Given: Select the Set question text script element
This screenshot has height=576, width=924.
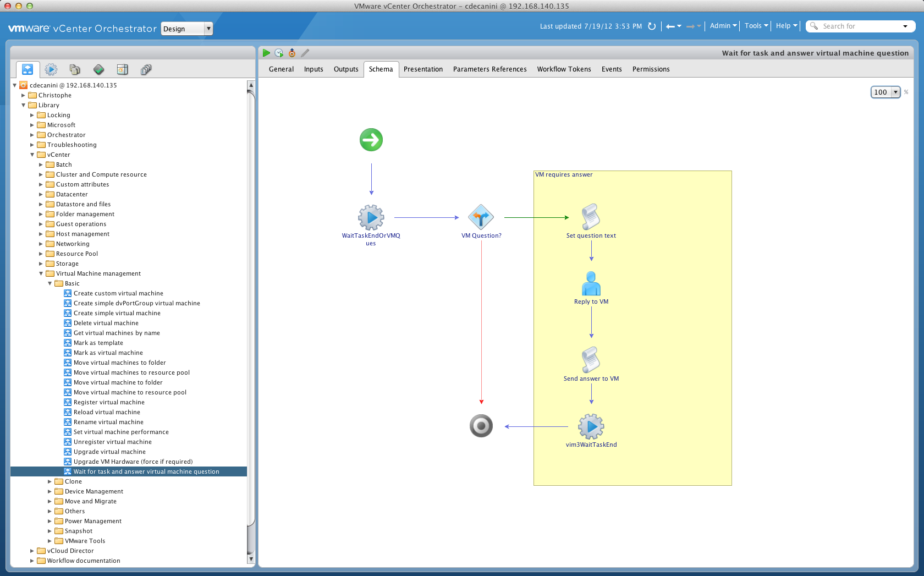Looking at the screenshot, I should pos(591,217).
